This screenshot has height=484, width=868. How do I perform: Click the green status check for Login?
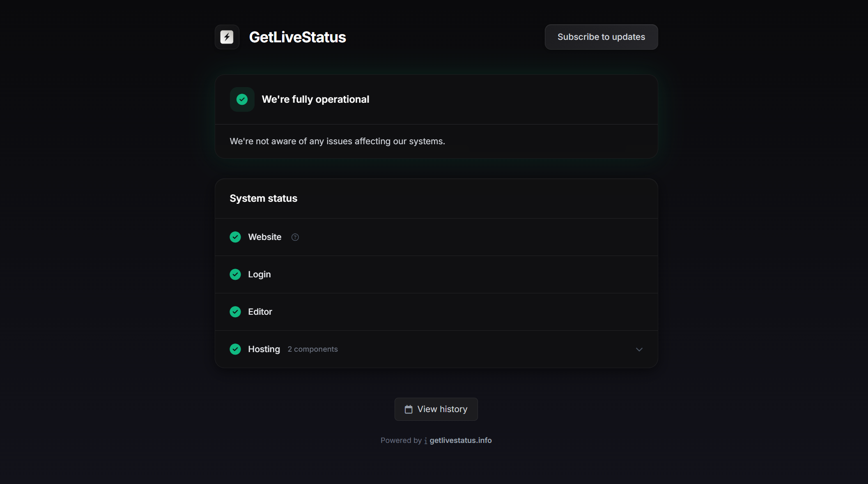click(x=235, y=274)
